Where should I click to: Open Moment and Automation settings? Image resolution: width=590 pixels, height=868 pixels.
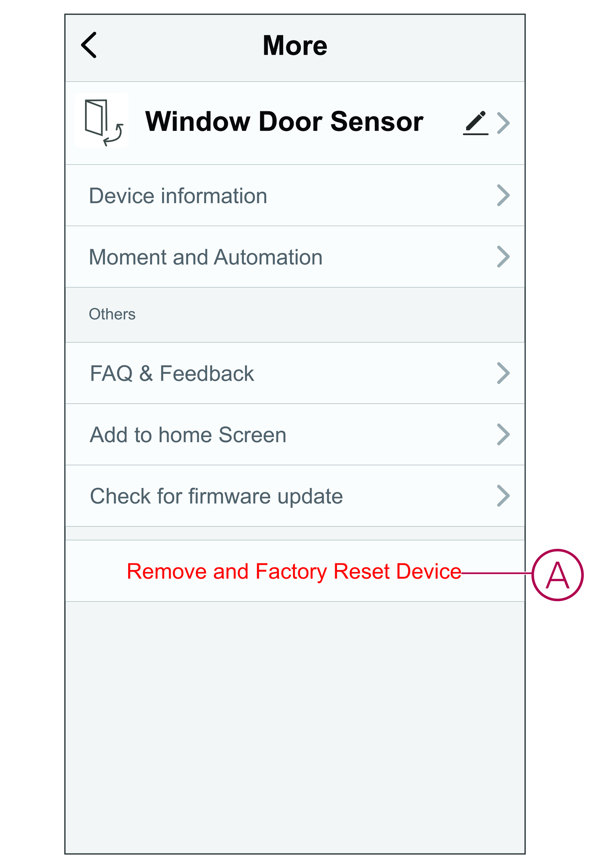coord(205,257)
